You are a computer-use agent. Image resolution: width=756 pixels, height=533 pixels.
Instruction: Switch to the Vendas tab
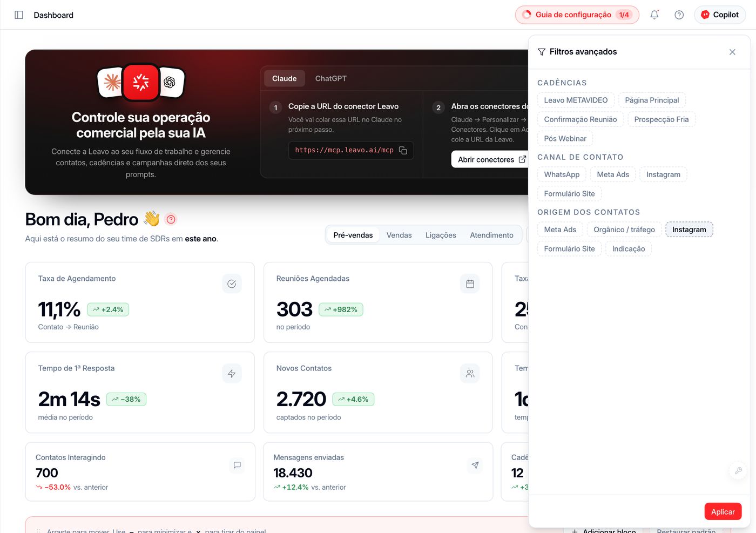point(399,235)
